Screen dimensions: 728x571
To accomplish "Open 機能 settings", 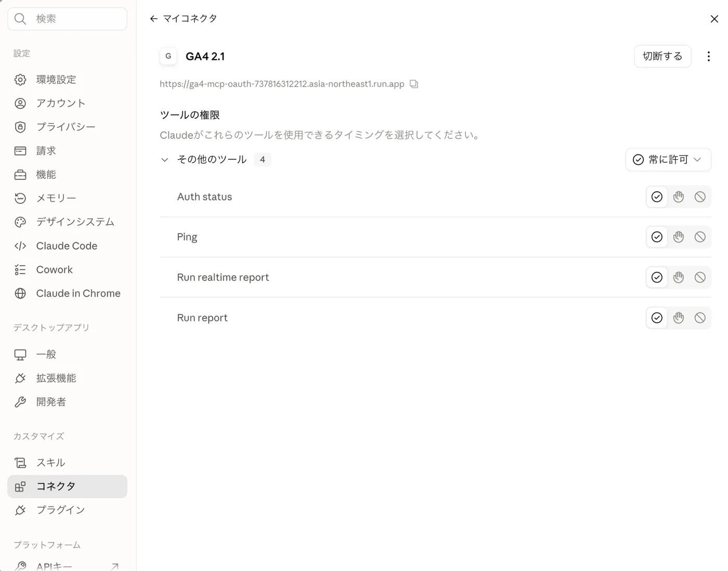I will click(67, 175).
